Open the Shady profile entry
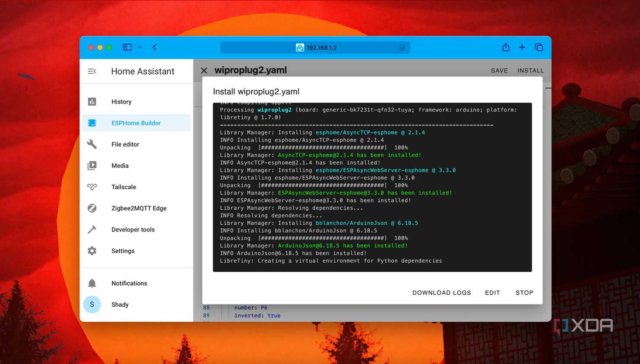The width and height of the screenshot is (640, 364). tap(136, 304)
